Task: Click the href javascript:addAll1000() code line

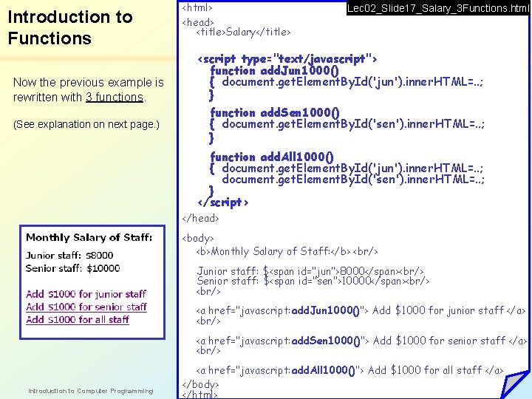Action: (349, 370)
